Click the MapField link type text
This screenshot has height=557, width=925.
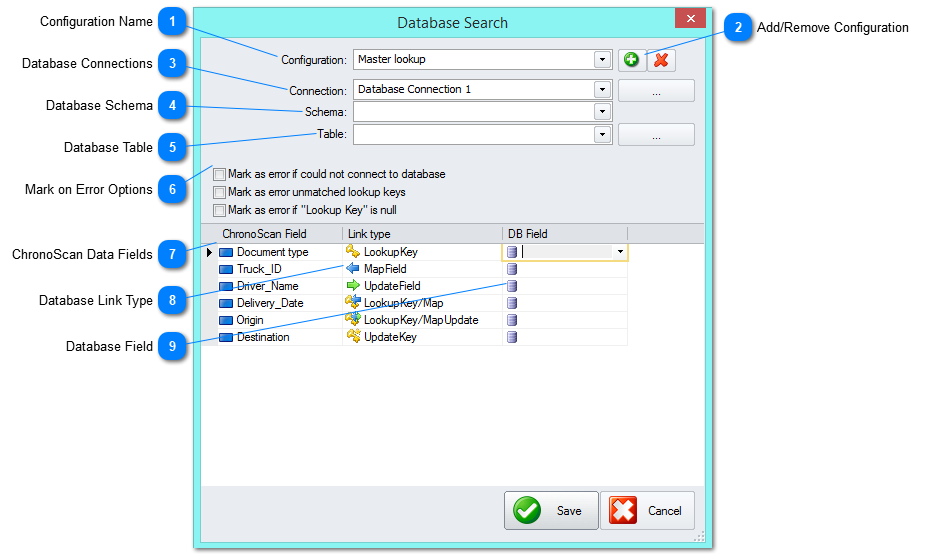(385, 269)
